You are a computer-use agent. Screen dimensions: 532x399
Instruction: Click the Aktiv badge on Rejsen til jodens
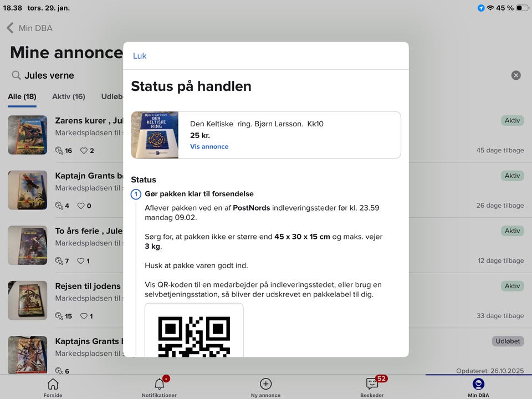point(512,286)
